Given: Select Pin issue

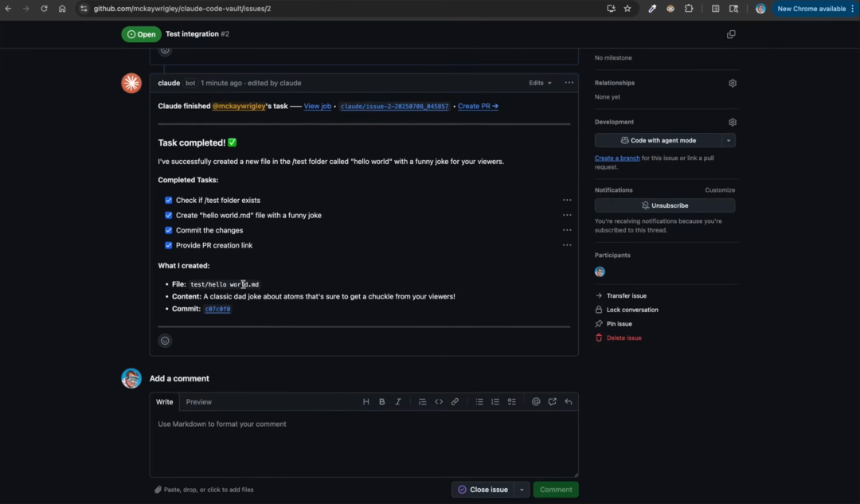Looking at the screenshot, I should click(x=614, y=324).
